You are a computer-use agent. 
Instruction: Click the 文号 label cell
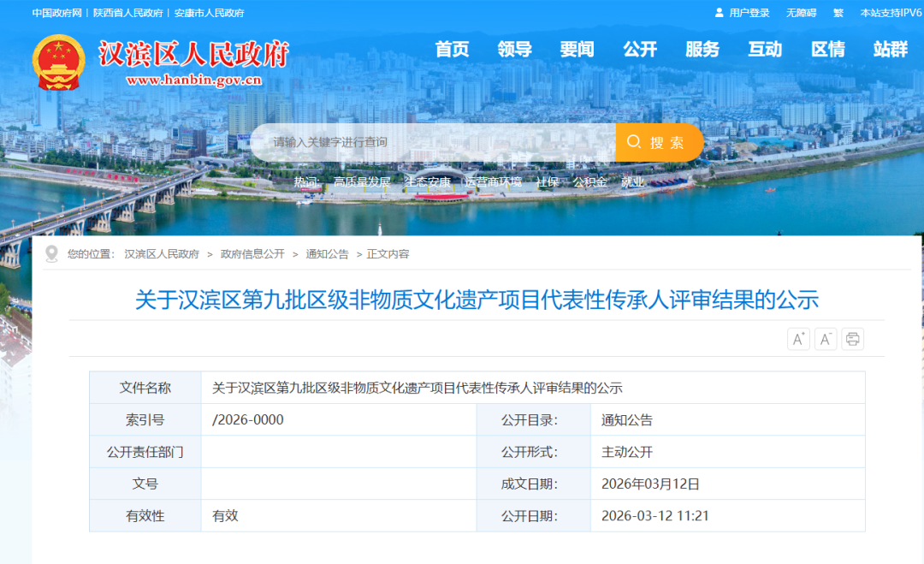145,484
